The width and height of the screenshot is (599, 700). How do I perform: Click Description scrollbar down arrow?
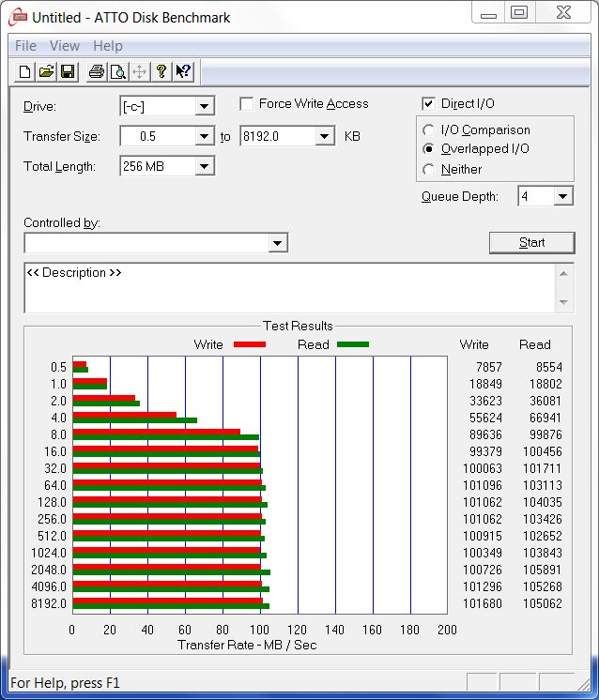563,302
